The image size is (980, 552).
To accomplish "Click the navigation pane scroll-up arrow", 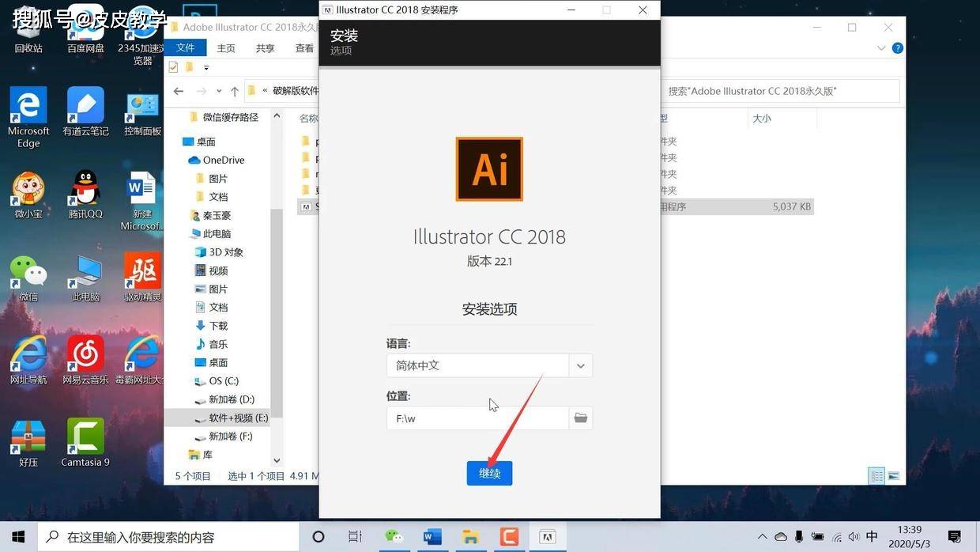I will (x=277, y=115).
